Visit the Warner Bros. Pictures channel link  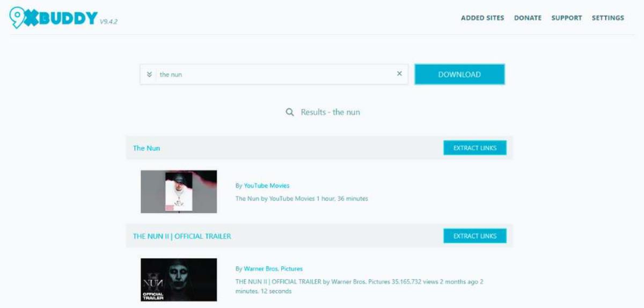[273, 269]
